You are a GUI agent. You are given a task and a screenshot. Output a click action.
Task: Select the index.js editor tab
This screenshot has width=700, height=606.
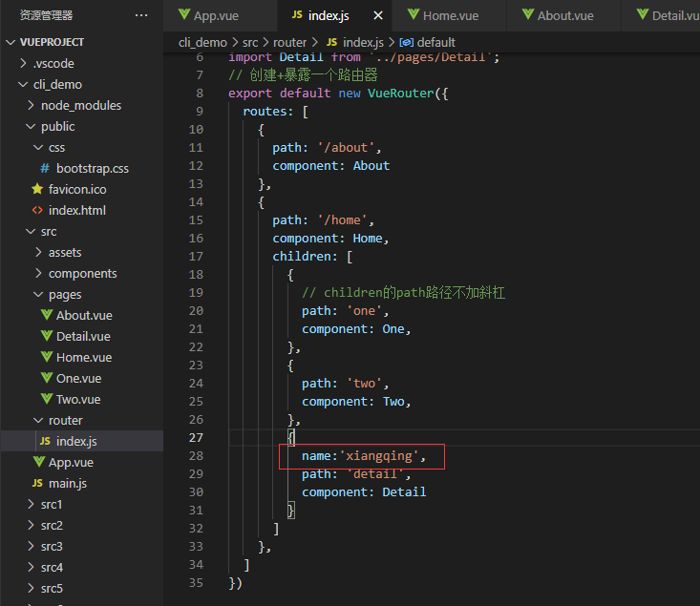(x=335, y=15)
